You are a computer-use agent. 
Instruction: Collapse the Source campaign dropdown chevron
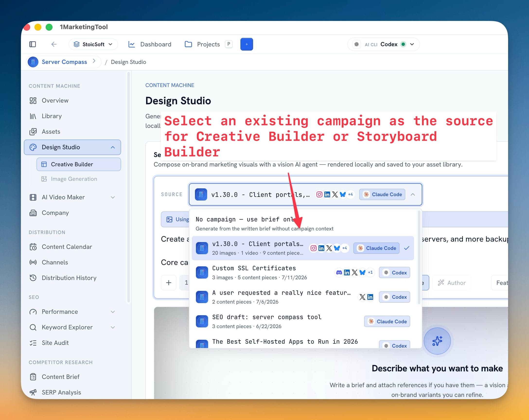[413, 194]
